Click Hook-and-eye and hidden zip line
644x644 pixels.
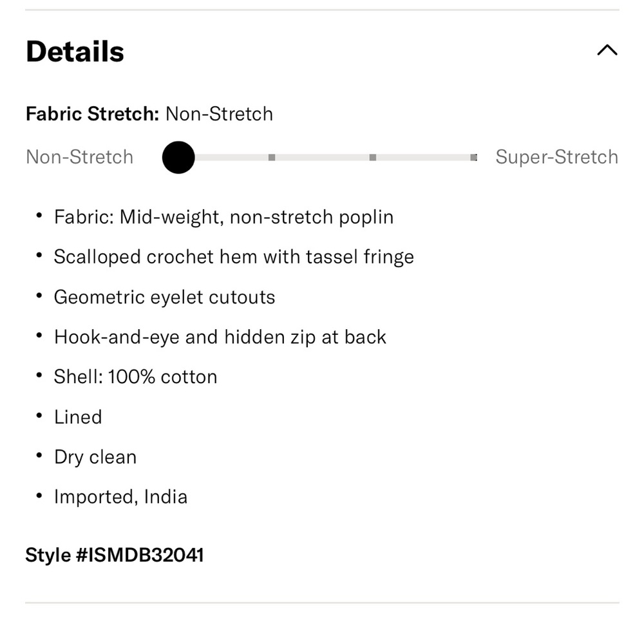(x=220, y=337)
